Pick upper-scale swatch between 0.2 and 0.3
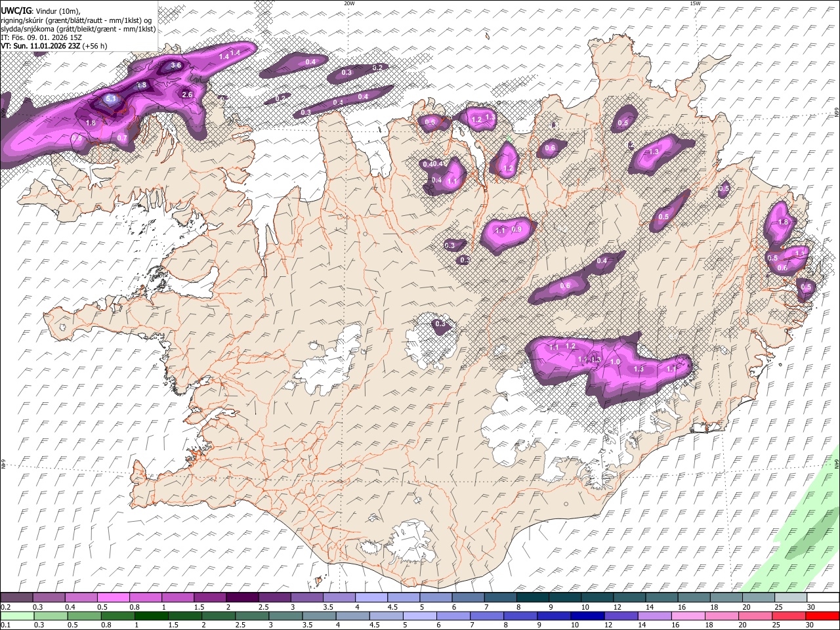This screenshot has width=840, height=630. (16, 597)
